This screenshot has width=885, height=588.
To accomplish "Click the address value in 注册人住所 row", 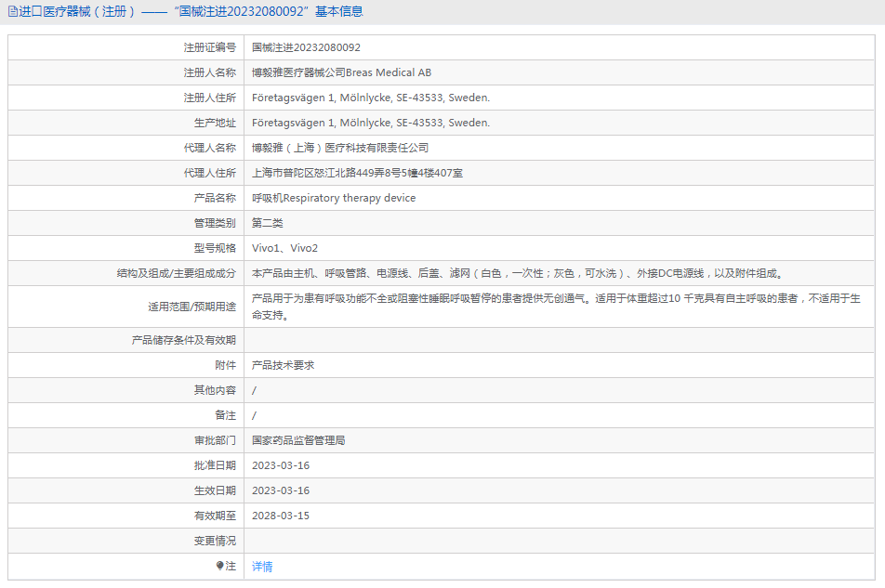I will (x=371, y=98).
